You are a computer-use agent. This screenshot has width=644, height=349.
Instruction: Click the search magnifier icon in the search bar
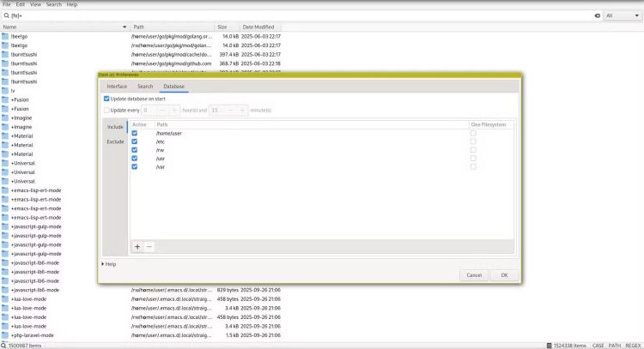pos(6,15)
